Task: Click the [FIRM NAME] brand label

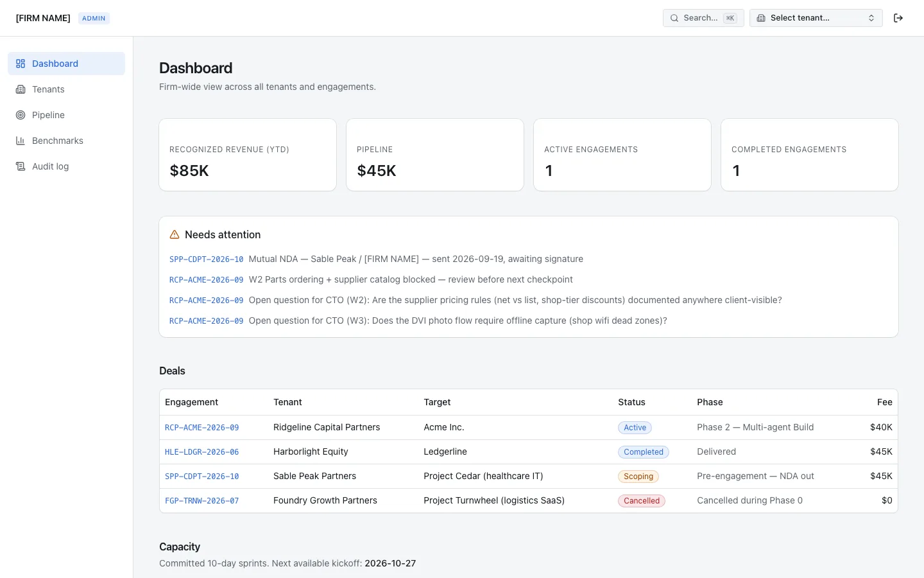Action: 43,18
